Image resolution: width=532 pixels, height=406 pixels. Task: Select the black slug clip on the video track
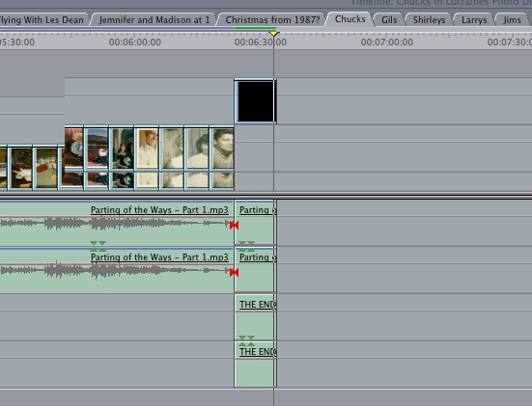(x=256, y=101)
